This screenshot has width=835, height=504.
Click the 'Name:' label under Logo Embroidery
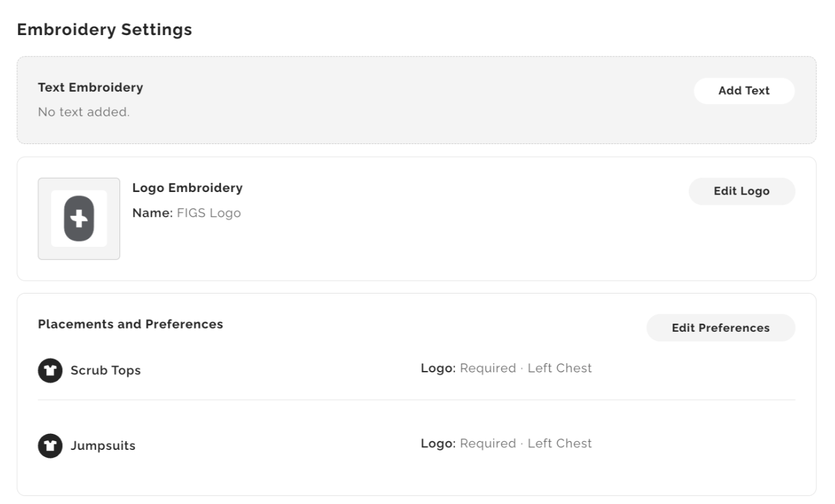coord(153,214)
